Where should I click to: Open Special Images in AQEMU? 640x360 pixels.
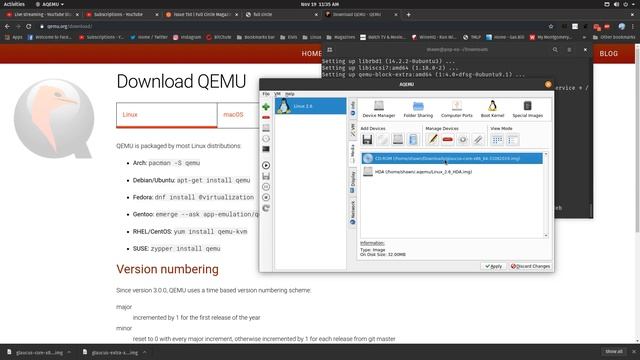pyautogui.click(x=527, y=109)
